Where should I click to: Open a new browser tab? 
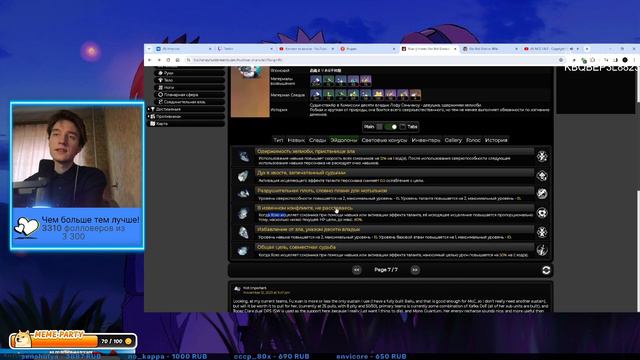point(587,49)
